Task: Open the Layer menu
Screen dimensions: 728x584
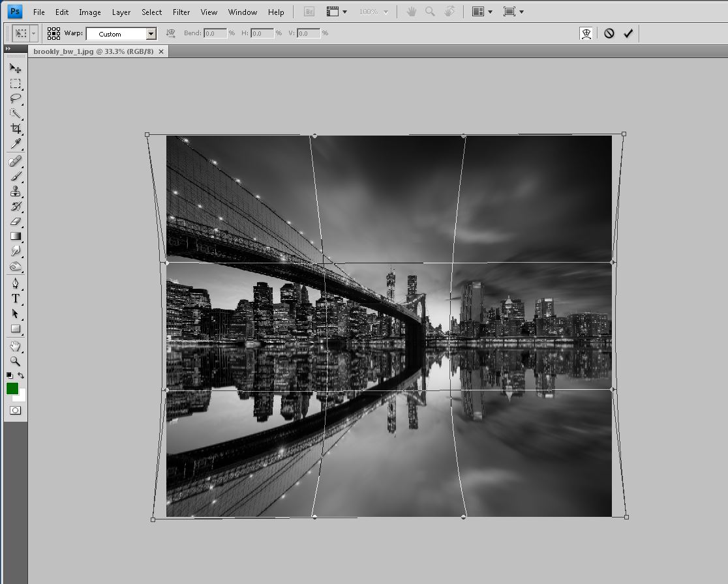Action: (x=121, y=12)
